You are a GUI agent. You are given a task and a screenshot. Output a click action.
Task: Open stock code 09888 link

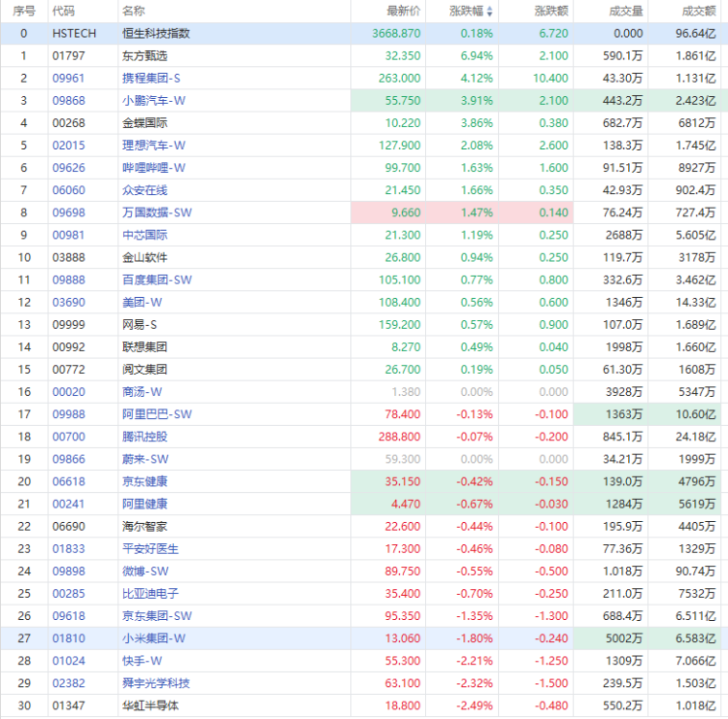click(x=69, y=279)
